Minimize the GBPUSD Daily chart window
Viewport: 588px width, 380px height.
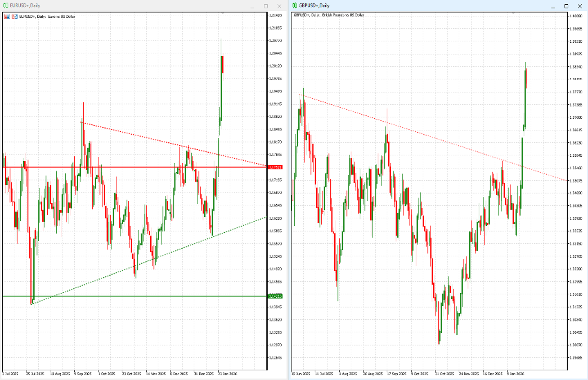(x=551, y=6)
